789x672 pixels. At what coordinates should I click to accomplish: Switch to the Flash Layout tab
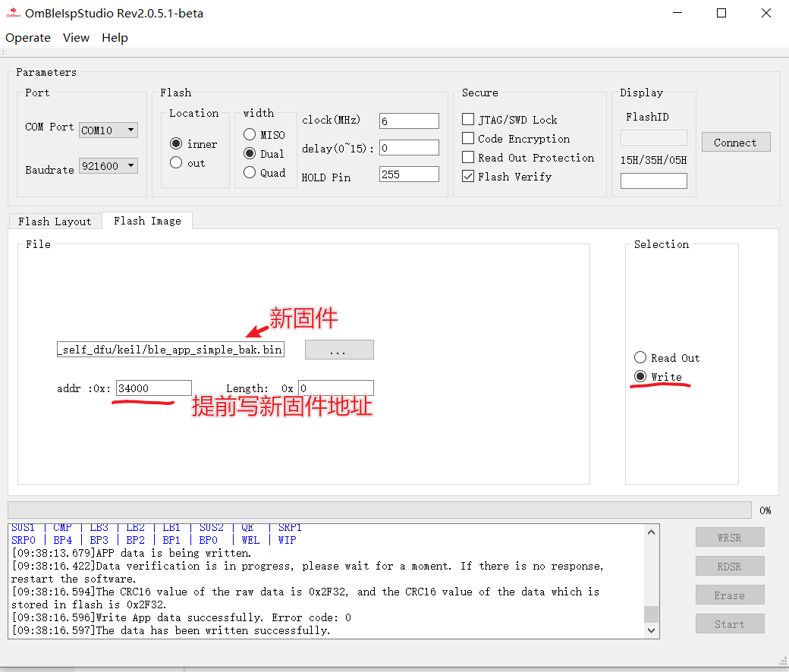(x=55, y=221)
